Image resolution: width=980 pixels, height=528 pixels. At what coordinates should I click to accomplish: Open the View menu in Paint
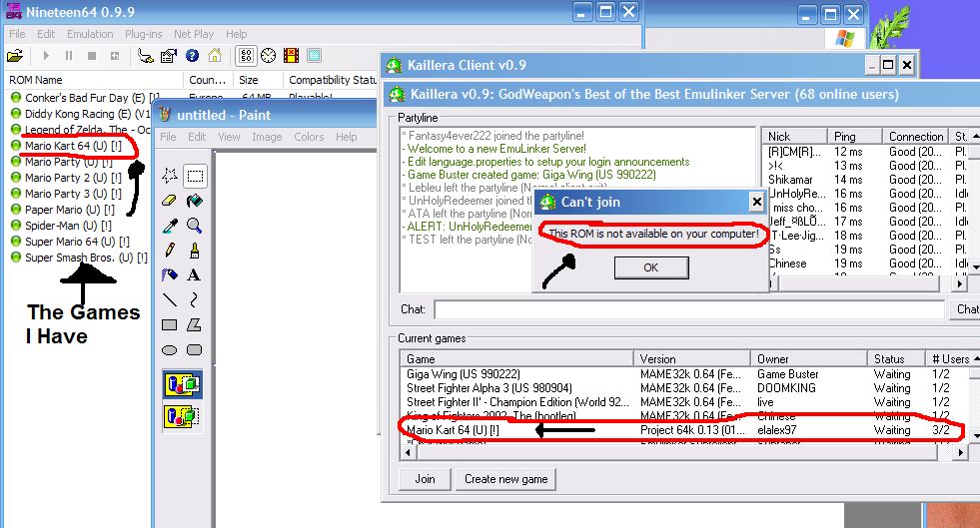[229, 137]
